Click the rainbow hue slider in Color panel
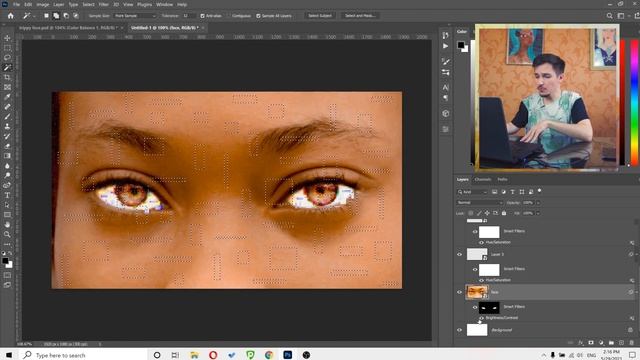The height and width of the screenshot is (360, 640). 635,102
